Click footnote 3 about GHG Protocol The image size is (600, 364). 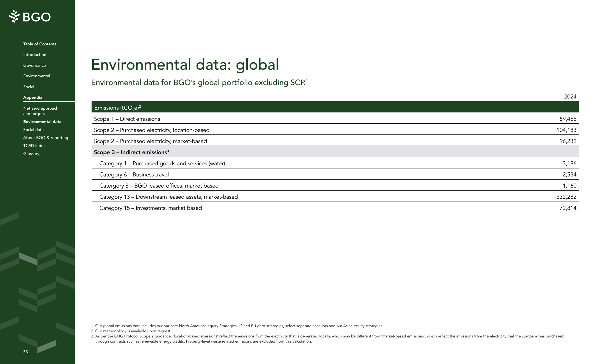[x=327, y=339]
